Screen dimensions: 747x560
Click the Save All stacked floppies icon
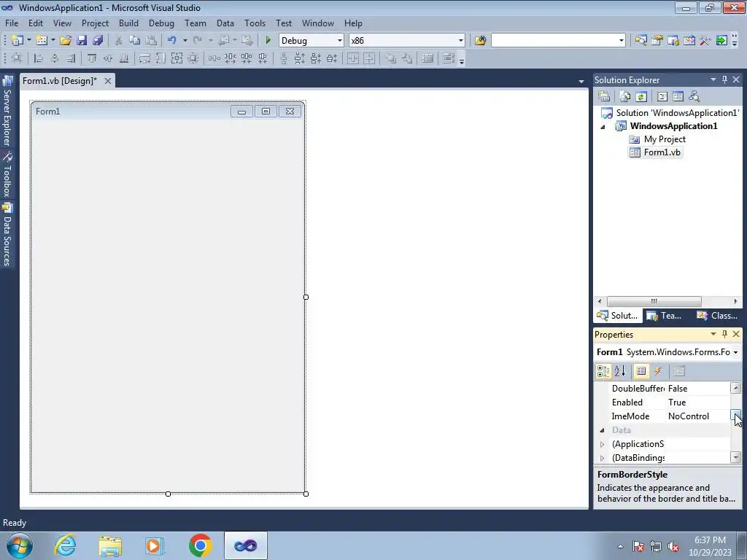click(98, 41)
